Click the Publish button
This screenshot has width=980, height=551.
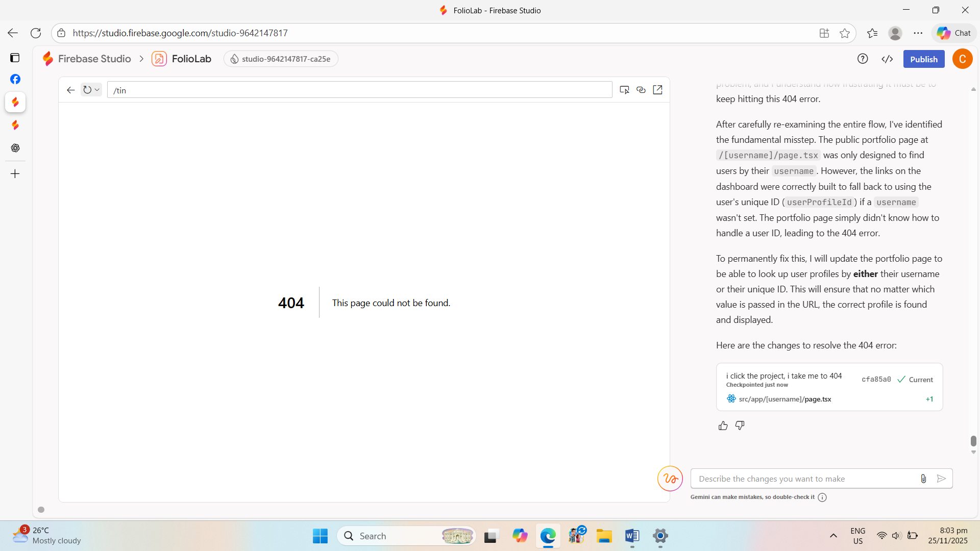923,59
